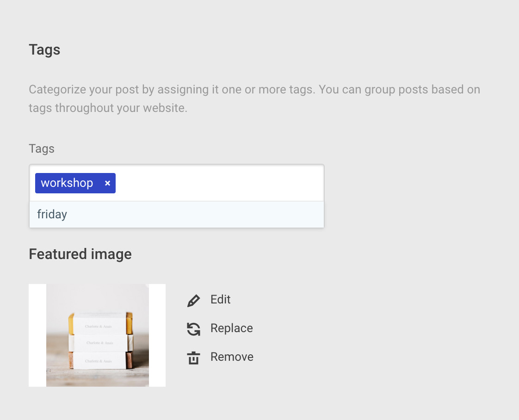Remove the workshop tag with its x
This screenshot has width=519, height=420.
[107, 183]
